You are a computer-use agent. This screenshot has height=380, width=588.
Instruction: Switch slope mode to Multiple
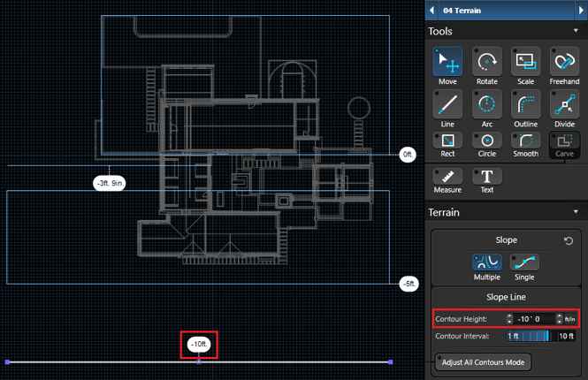click(485, 262)
